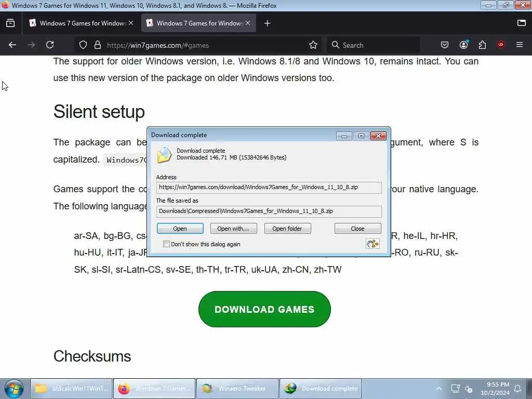Image resolution: width=532 pixels, height=399 pixels.
Task: Switch to Firefox taskbar button
Action: click(154, 389)
